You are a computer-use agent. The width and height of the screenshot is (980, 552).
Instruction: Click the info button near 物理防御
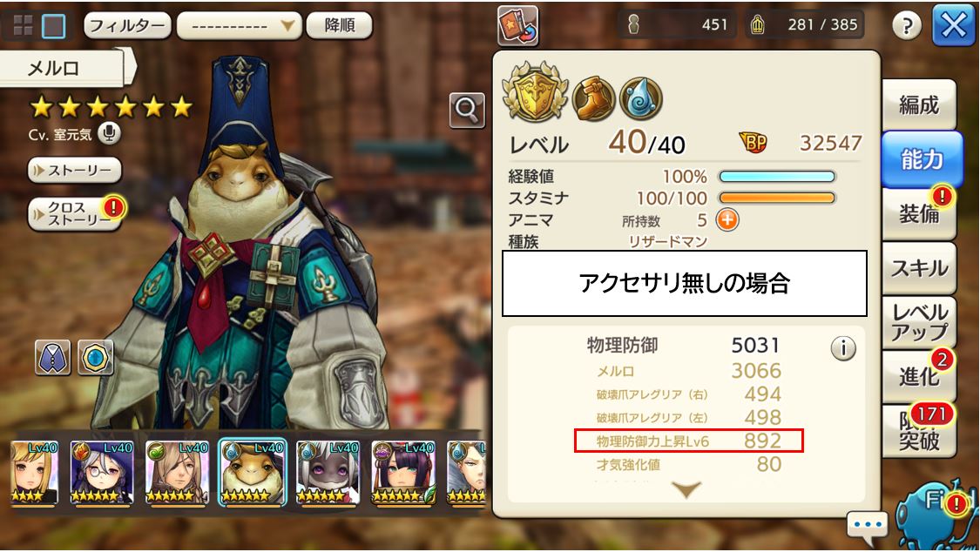coord(842,348)
